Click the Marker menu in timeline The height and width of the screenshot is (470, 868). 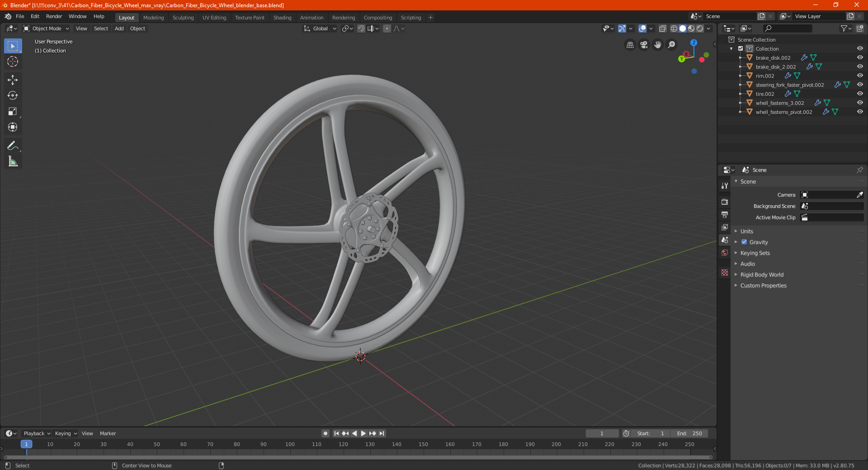pos(108,433)
